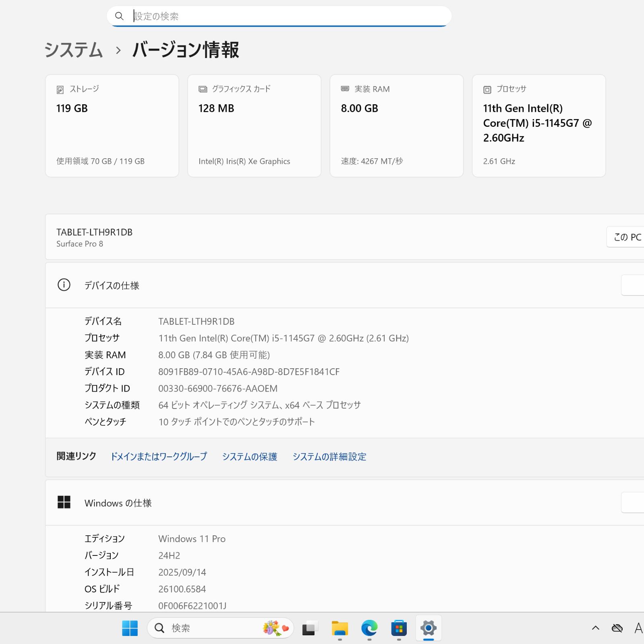Open Microsoft Store from the taskbar

coord(399,628)
